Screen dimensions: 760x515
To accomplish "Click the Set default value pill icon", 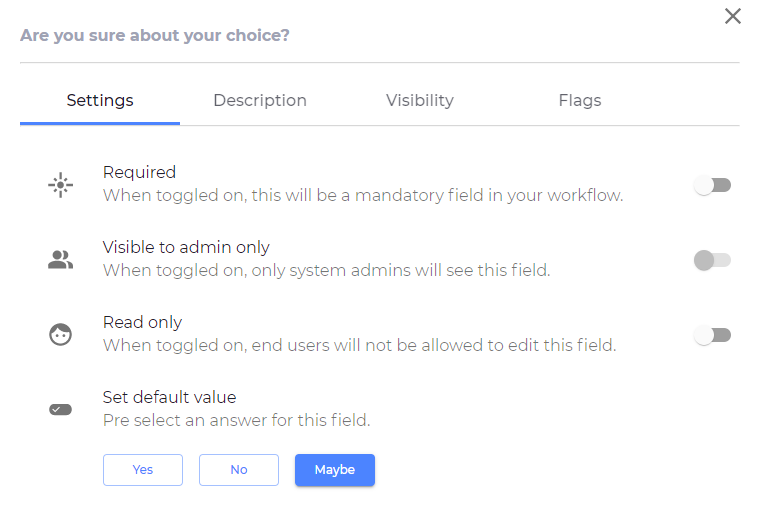I will pos(61,409).
